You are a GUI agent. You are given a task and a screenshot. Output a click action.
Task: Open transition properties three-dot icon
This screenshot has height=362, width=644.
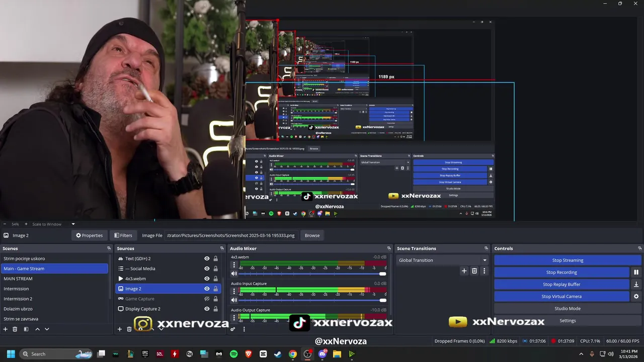pos(484,271)
